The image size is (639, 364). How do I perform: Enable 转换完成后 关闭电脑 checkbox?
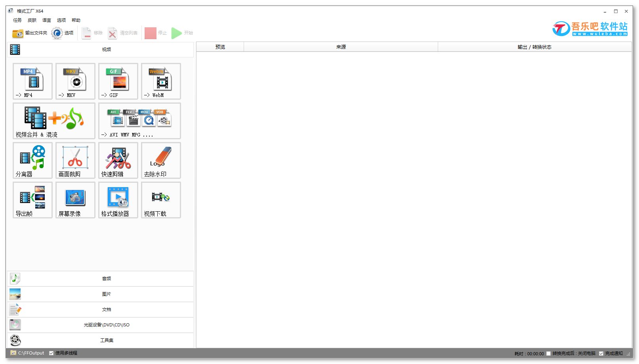tap(548, 354)
